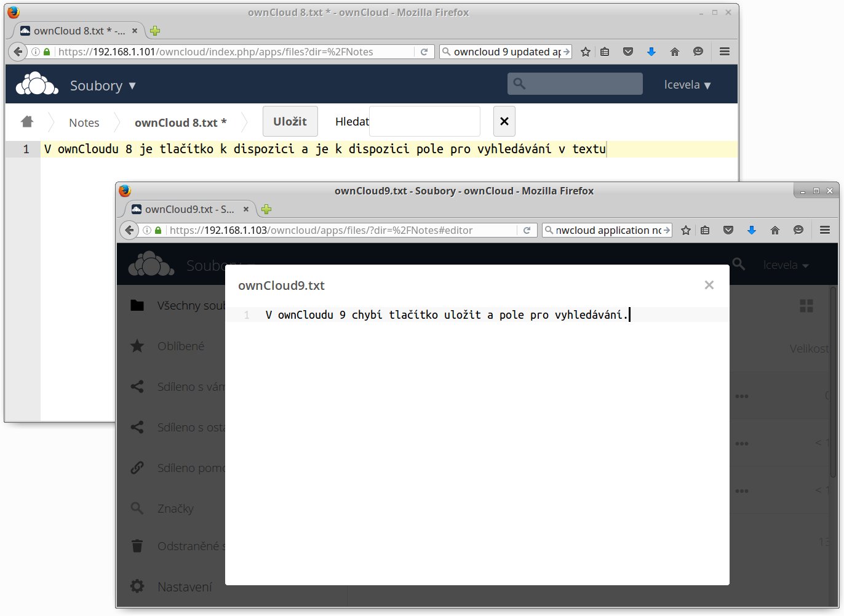Bookmark page star in ownCloud 8 Firefox window

[x=586, y=52]
